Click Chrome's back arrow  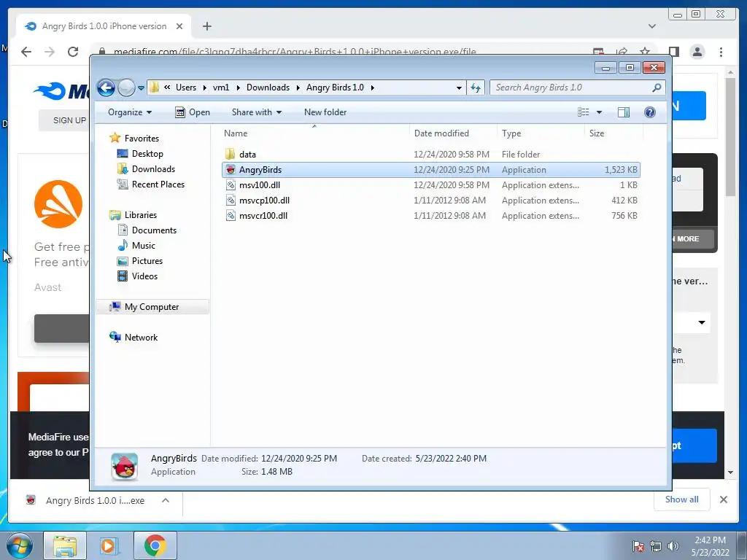(26, 52)
